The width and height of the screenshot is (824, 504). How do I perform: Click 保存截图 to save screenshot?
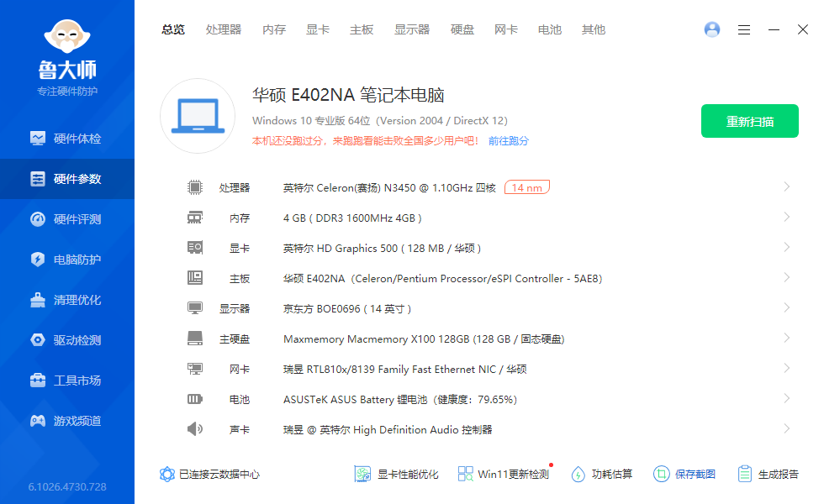point(684,475)
